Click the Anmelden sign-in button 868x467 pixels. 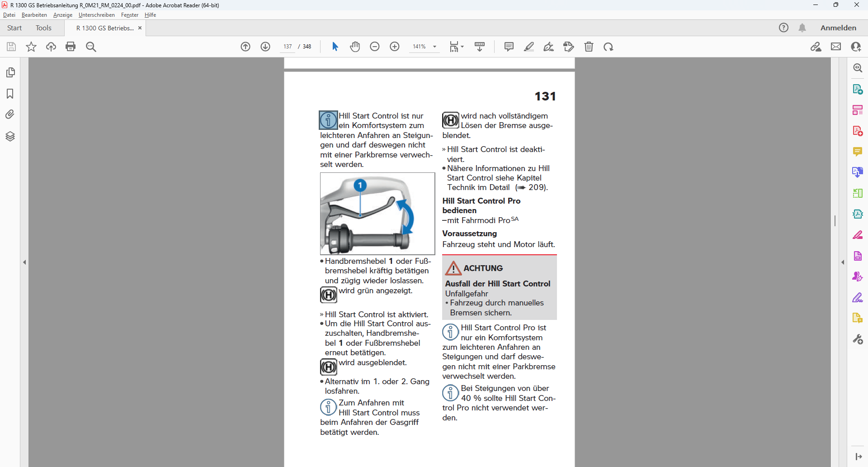click(x=839, y=28)
